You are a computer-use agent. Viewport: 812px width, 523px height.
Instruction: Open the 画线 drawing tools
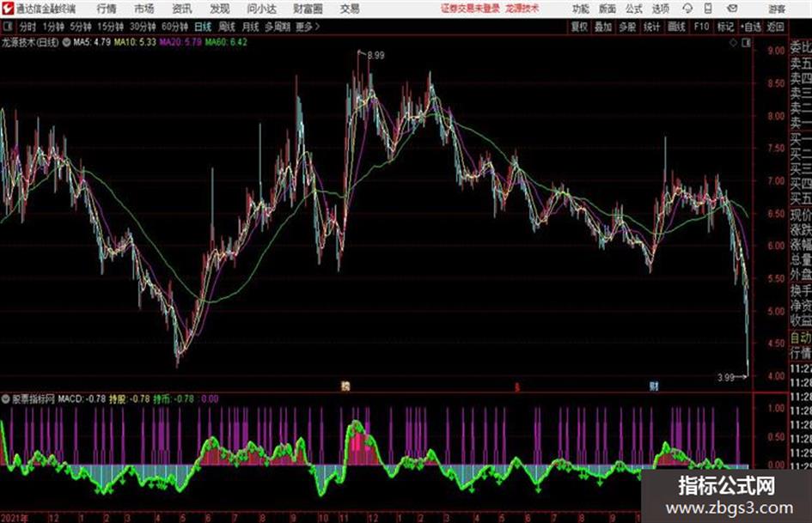point(676,27)
